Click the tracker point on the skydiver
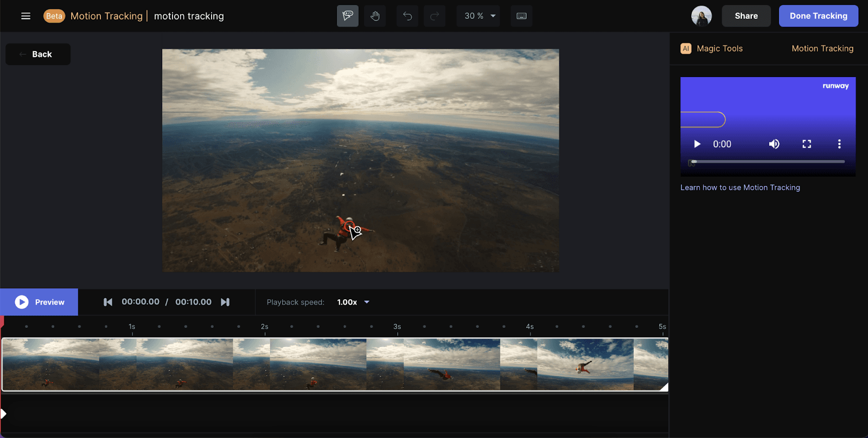Screen dimensions: 868x438 [x=350, y=227]
